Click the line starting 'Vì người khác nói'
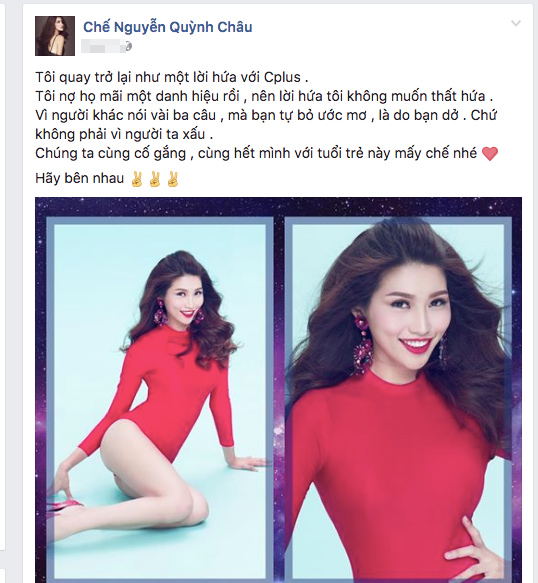Screen dimensions: 538x583 [x=266, y=115]
